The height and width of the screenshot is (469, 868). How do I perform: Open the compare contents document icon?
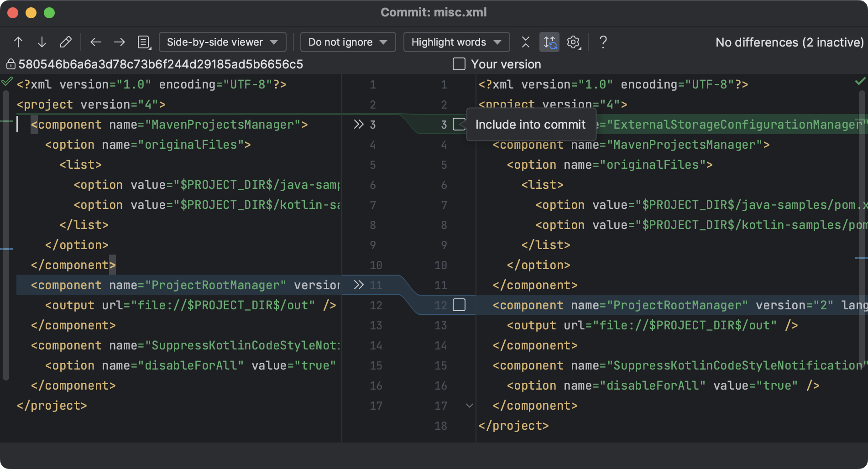pyautogui.click(x=143, y=42)
